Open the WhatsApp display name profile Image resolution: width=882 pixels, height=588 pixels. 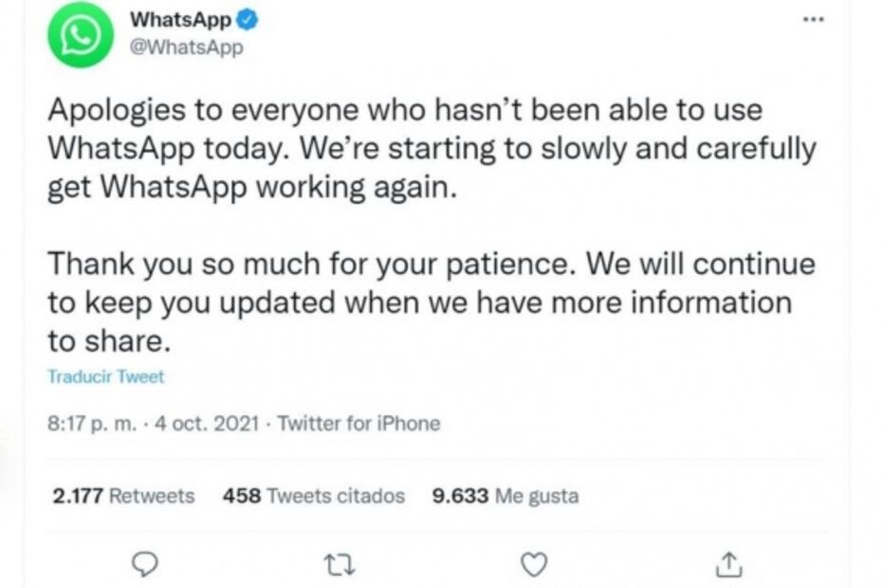tap(180, 19)
